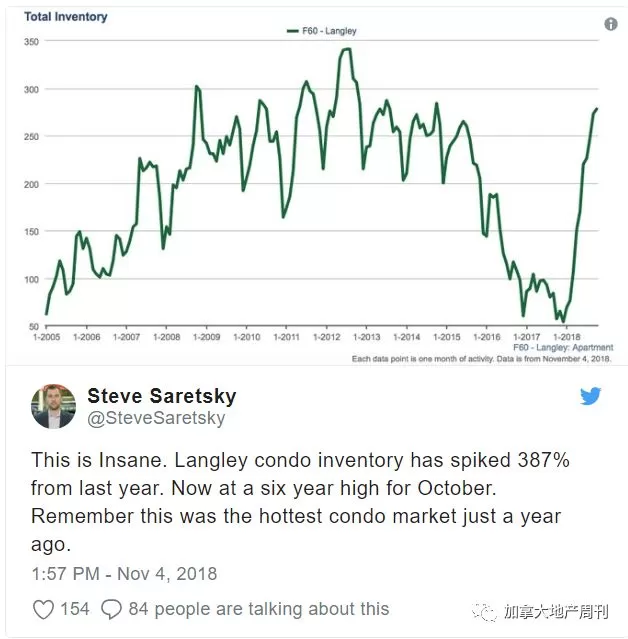Click the Twitter bird logo
The width and height of the screenshot is (628, 639).
tap(591, 396)
